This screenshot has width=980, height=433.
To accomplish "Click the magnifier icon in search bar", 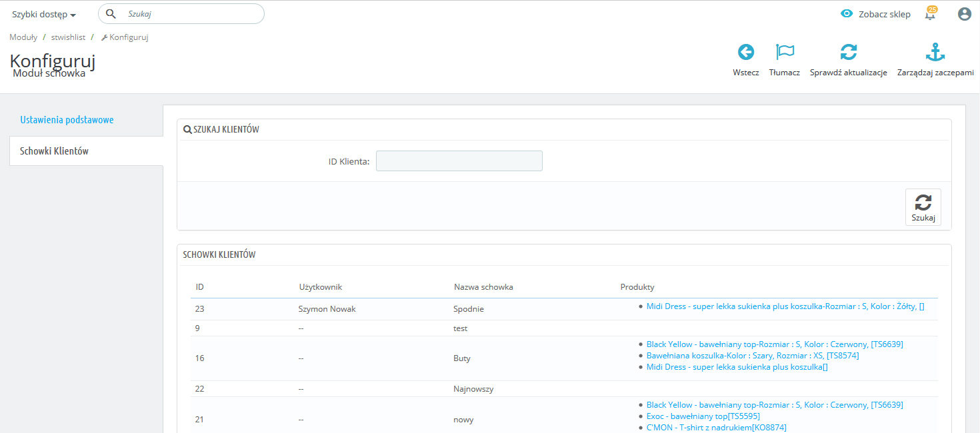I will [111, 14].
